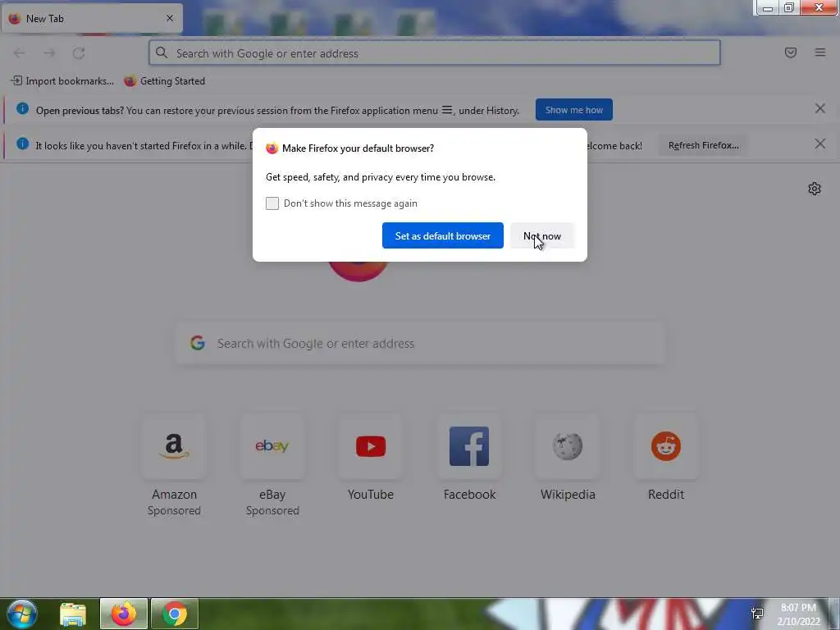The height and width of the screenshot is (630, 840).
Task: Click the Google logo in page search
Action: click(x=198, y=343)
